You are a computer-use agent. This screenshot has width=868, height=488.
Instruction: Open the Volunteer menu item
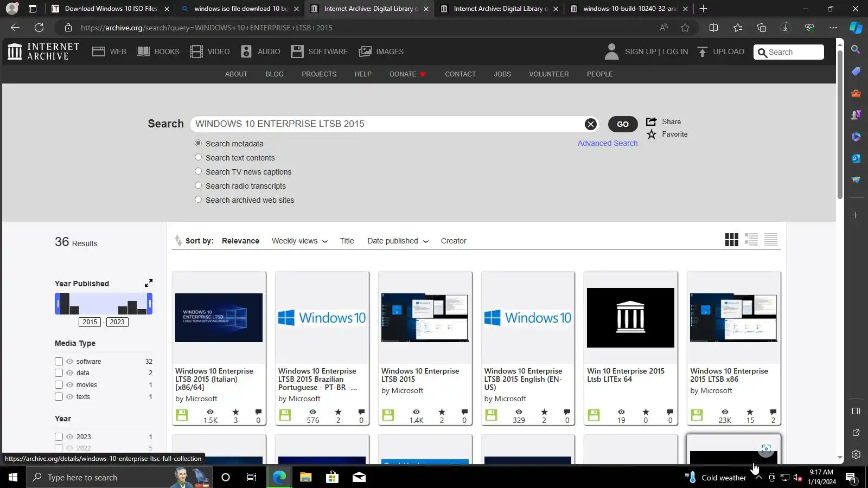coord(549,74)
